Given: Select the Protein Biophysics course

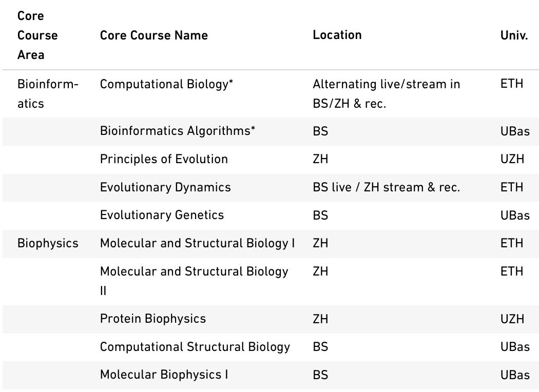Looking at the screenshot, I should pyautogui.click(x=152, y=319).
